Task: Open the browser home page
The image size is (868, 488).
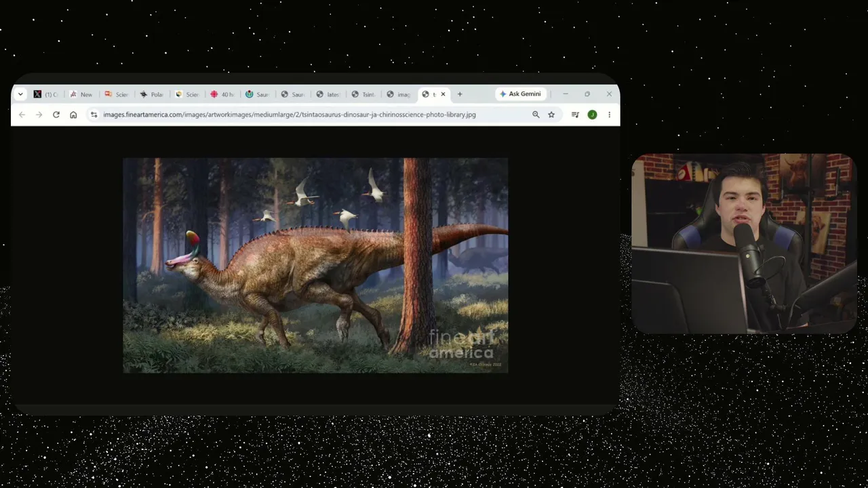Action: (x=73, y=115)
